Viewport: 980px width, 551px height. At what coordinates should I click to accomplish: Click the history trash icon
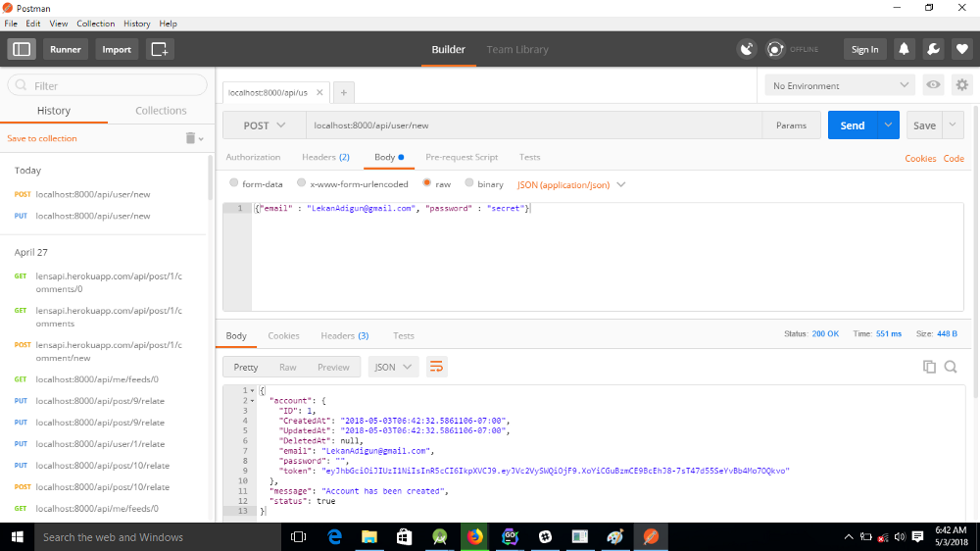pos(190,138)
